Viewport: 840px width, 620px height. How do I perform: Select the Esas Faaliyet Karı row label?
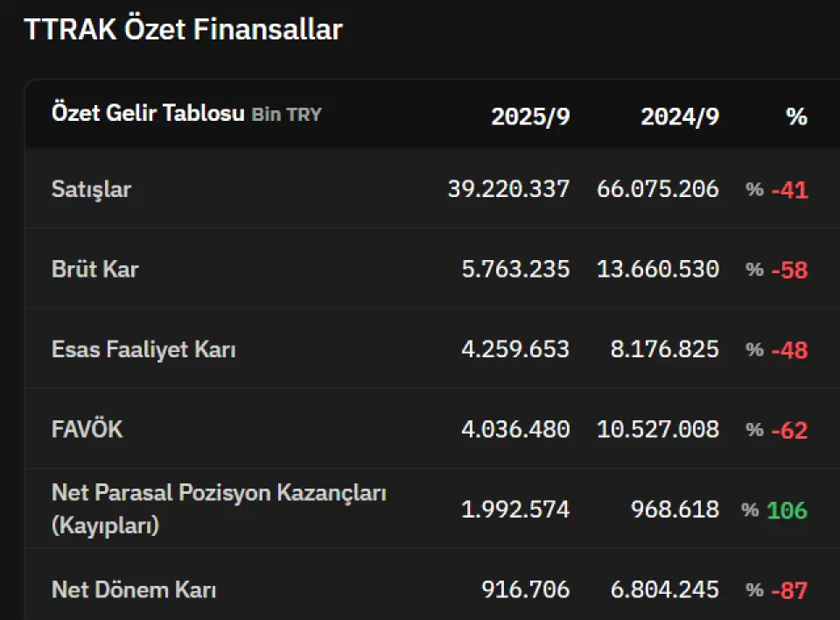[143, 349]
